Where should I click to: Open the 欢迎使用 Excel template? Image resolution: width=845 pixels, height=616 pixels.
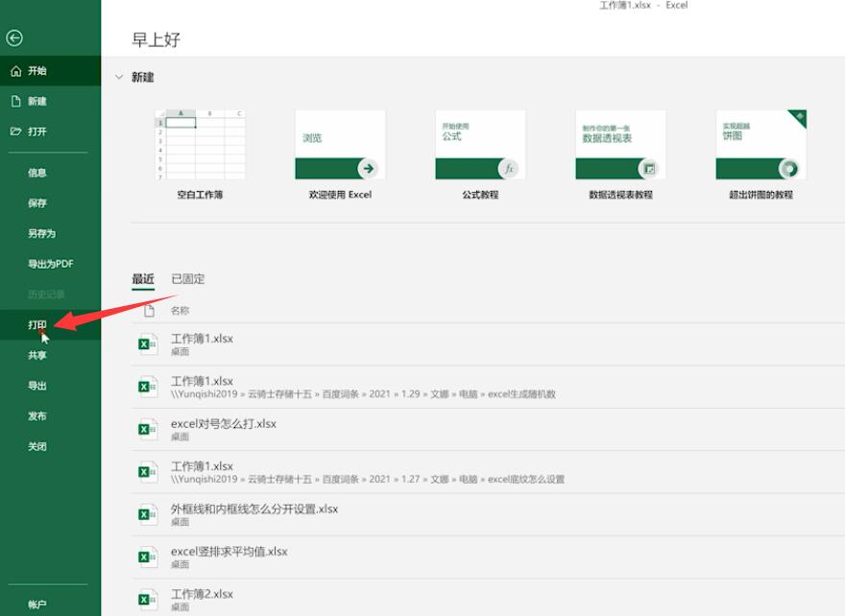(x=340, y=155)
